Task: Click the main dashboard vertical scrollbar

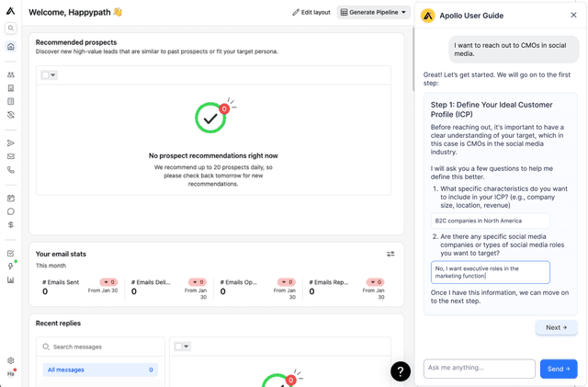Action: [413, 60]
